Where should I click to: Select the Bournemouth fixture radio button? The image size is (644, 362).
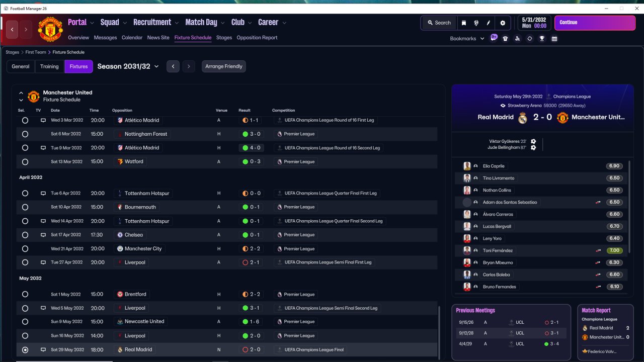point(25,207)
